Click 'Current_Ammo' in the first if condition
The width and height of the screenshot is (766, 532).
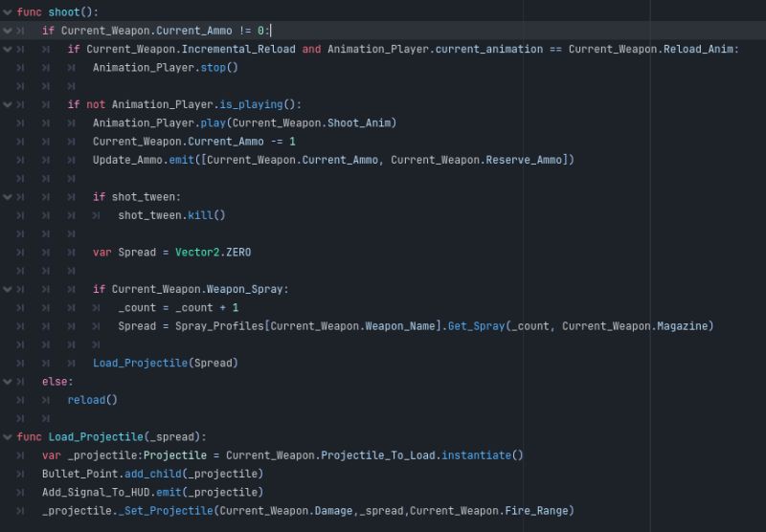[194, 31]
